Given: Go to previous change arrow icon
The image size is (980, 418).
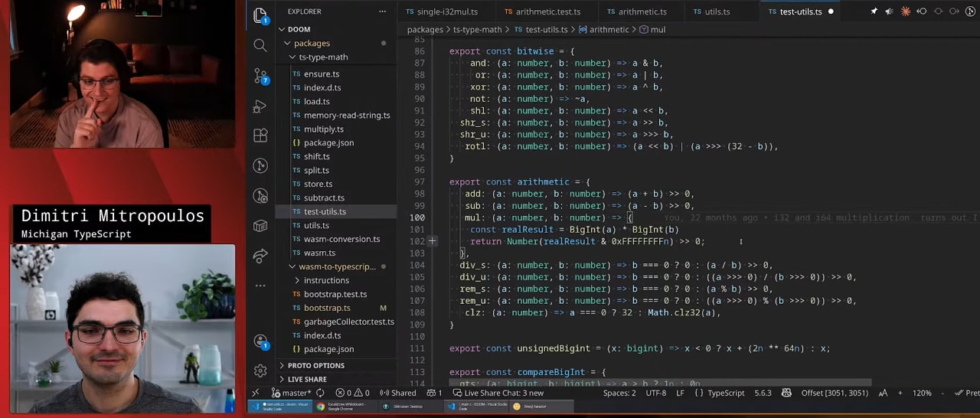Looking at the screenshot, I should pyautogui.click(x=921, y=11).
